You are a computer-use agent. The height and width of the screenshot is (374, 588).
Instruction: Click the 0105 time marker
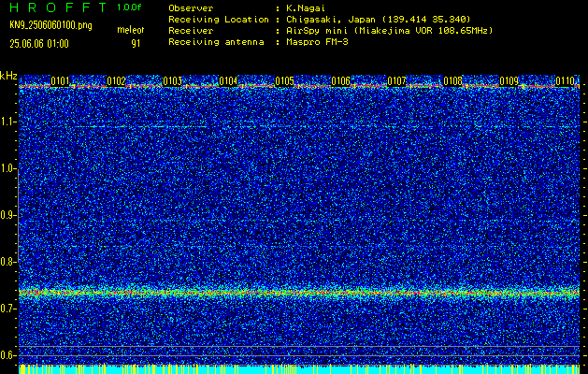point(284,81)
